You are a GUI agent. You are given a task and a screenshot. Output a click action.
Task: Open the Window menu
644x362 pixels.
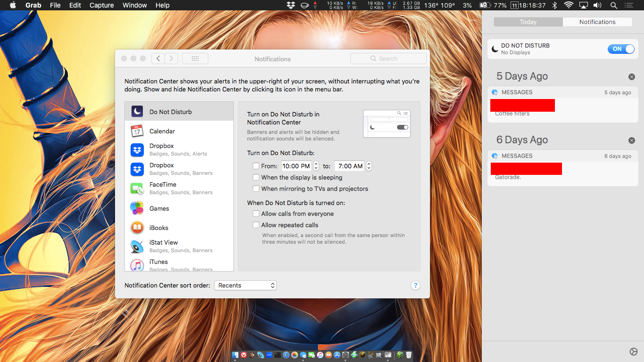point(134,5)
